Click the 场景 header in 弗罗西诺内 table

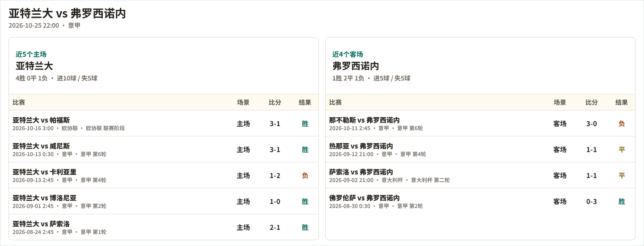coord(560,102)
